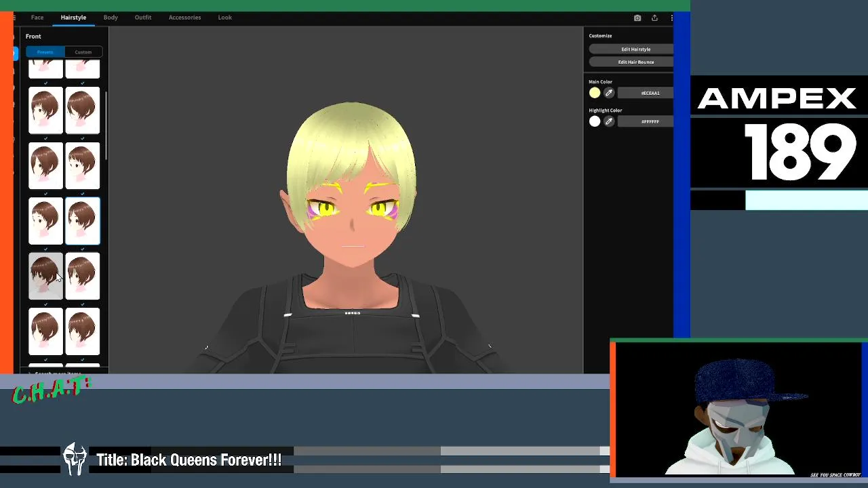
Task: Click the Edit Hair Bounce button
Action: click(631, 62)
